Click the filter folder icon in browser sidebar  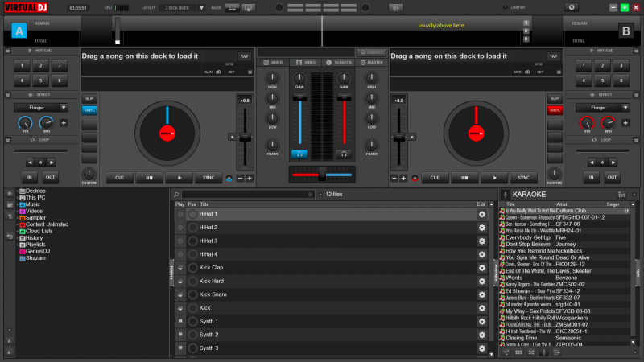pos(10,216)
